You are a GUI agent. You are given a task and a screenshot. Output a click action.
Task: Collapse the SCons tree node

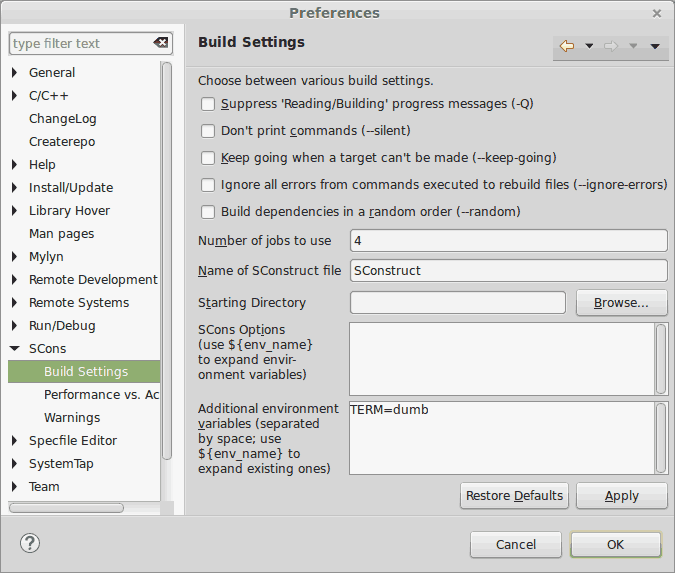pos(15,349)
